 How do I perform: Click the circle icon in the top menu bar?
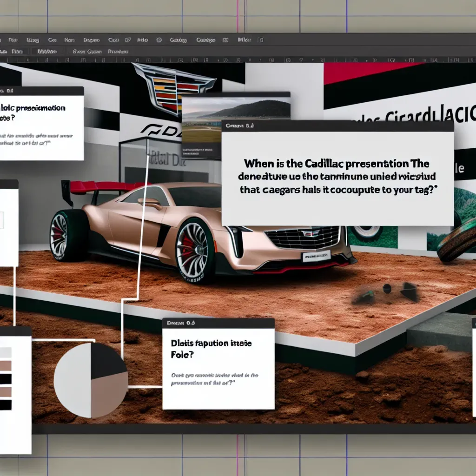point(159,40)
